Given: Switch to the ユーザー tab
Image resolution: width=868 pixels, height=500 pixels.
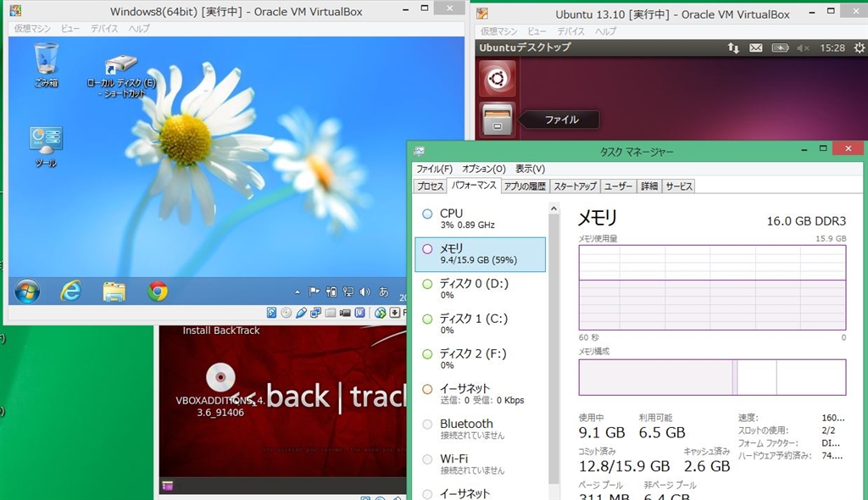Looking at the screenshot, I should point(618,186).
